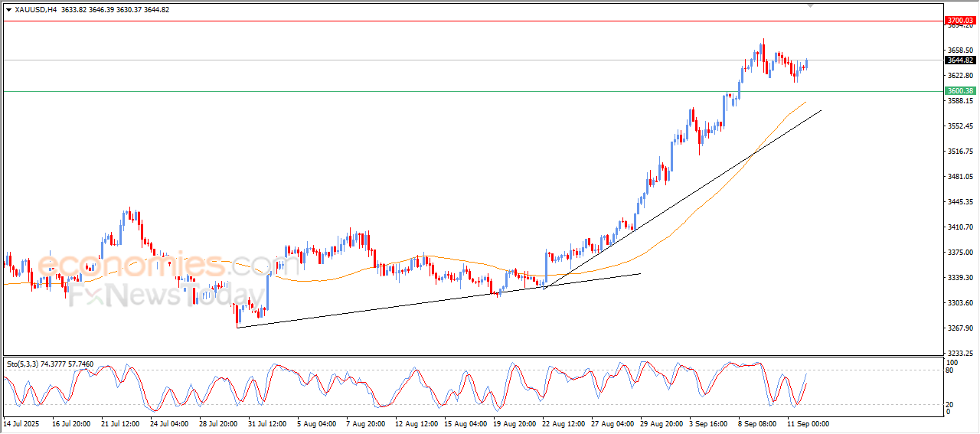Click the 3303.60 price axis value
Viewport: 980px width, 434px height.
(959, 303)
